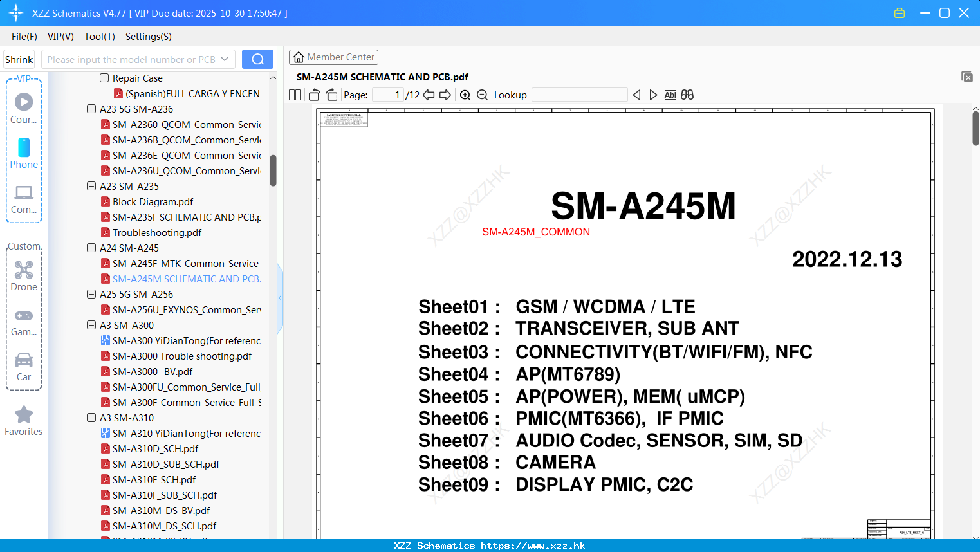The width and height of the screenshot is (980, 552).
Task: Open SM-A2360_QCOM_Common_Service file
Action: pos(181,124)
